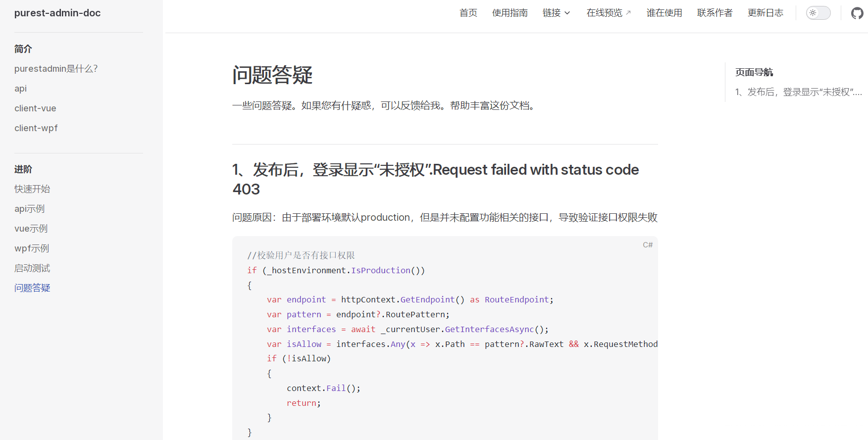Open the client-vue sidebar page
Image resolution: width=868 pixels, height=440 pixels.
(35, 108)
